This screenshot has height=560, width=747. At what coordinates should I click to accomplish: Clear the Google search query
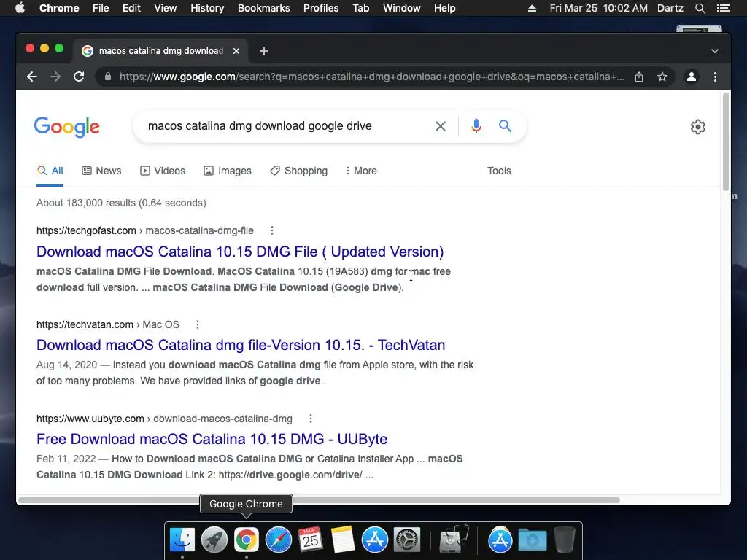[x=441, y=126]
